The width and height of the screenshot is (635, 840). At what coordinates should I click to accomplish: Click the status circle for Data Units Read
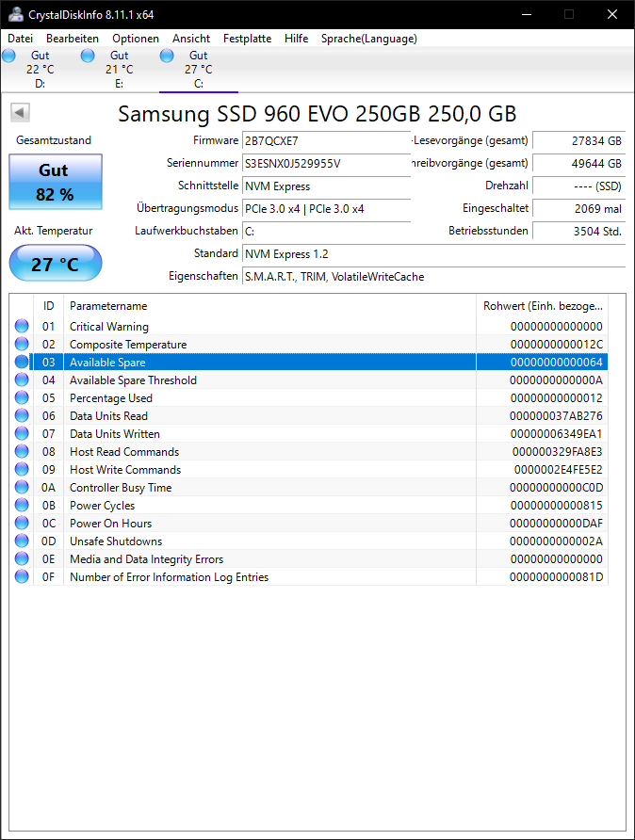(22, 415)
